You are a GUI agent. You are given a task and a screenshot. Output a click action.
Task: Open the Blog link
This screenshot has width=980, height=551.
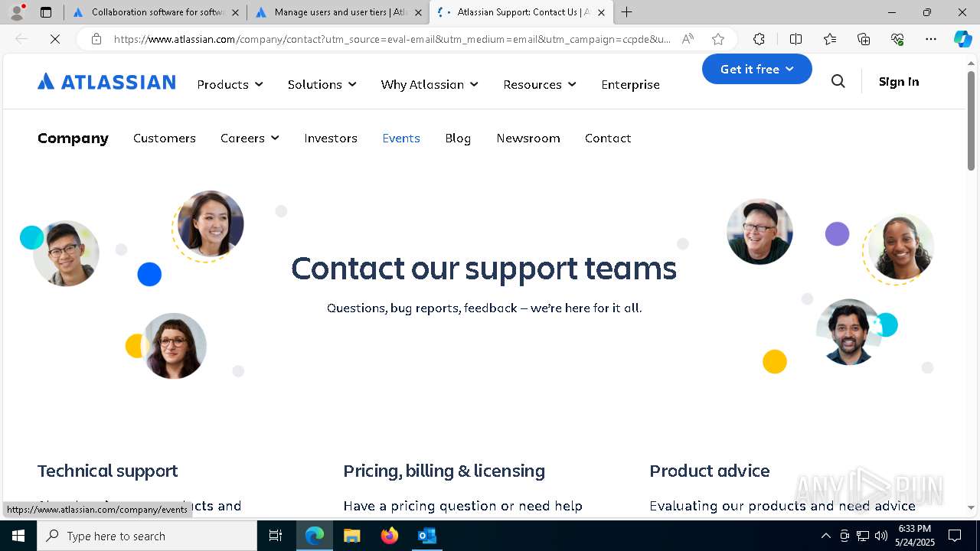coord(458,138)
